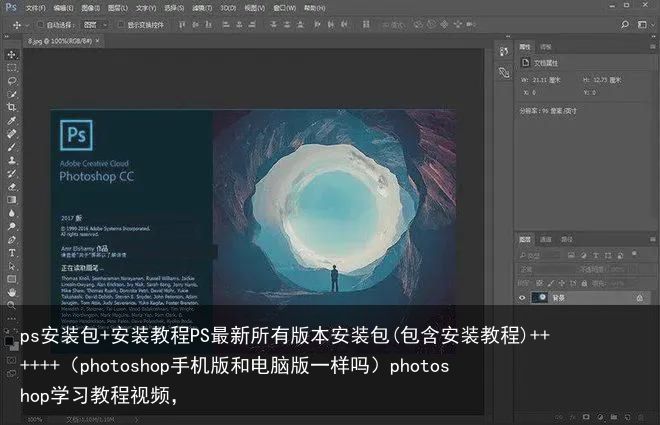660x425 pixels.
Task: Select the Gradient tool
Action: tap(12, 200)
